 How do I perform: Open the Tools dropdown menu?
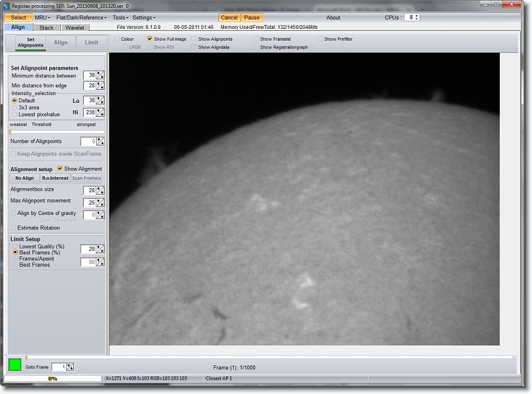[x=121, y=18]
